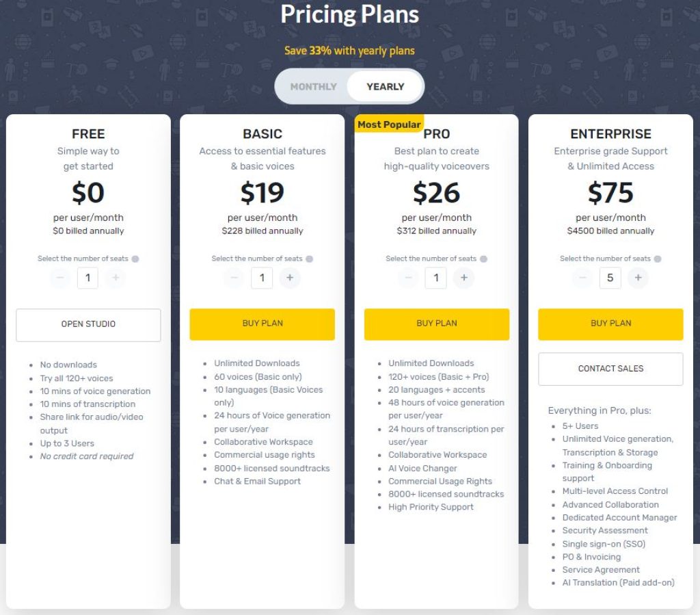Click Contact Sales under Enterprise

click(610, 368)
